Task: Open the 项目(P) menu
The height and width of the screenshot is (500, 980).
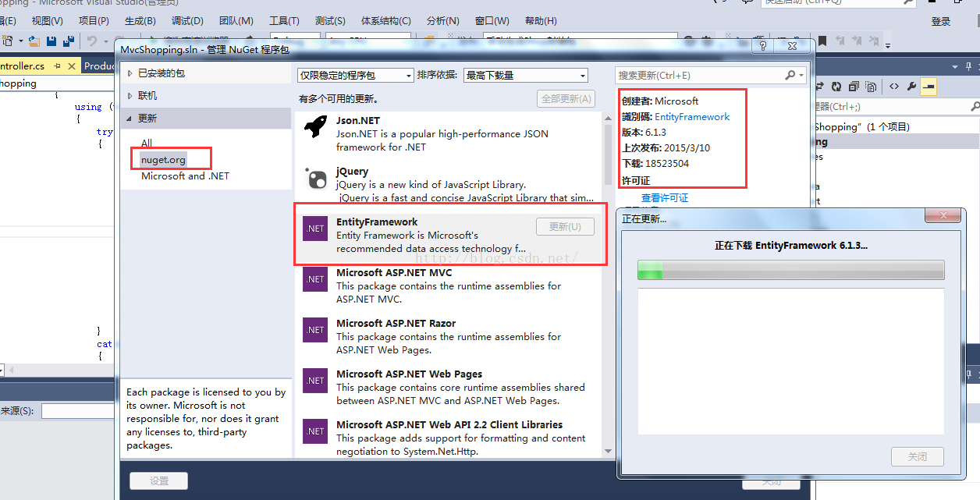Action: (x=94, y=20)
